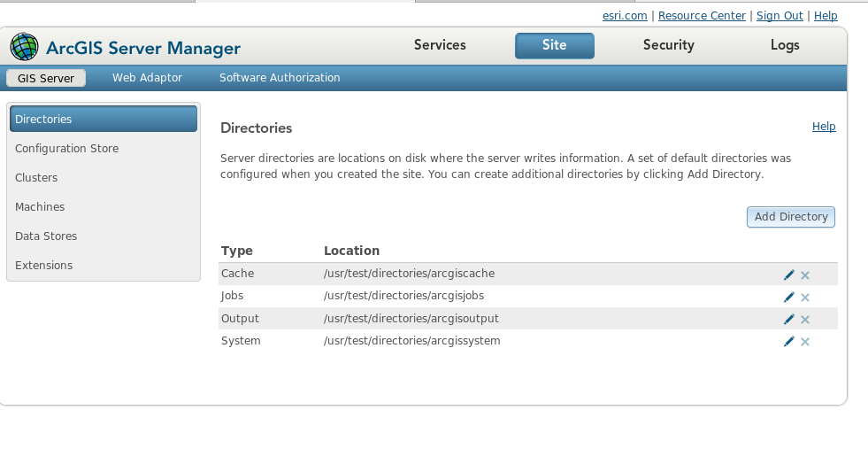This screenshot has width=868, height=472.
Task: Delete the Cache directory with X icon
Action: tap(805, 275)
